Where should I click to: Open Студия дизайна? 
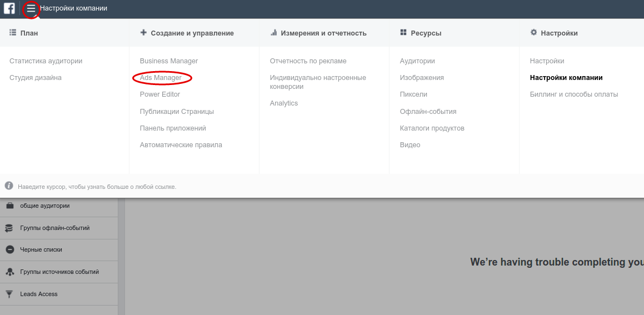point(36,78)
